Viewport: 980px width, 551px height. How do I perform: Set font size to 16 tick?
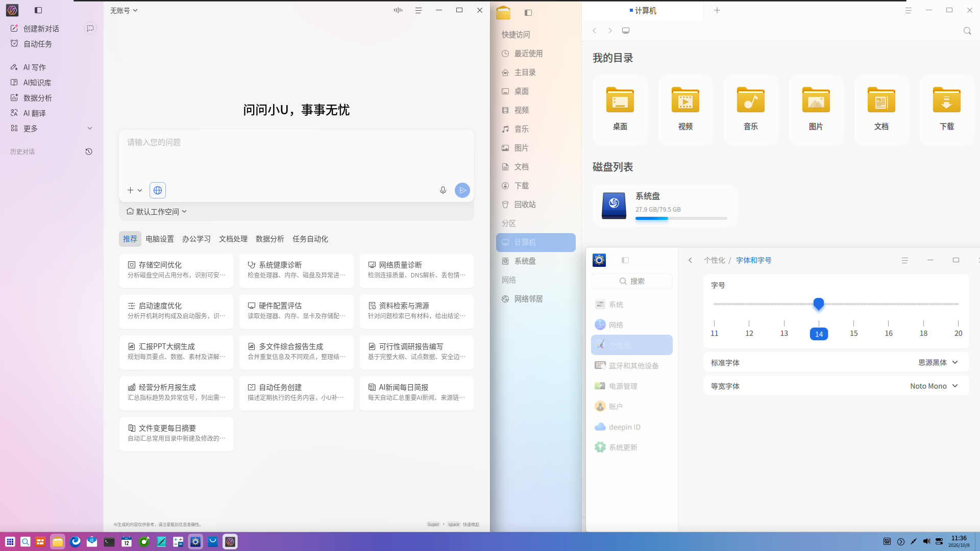pyautogui.click(x=889, y=333)
